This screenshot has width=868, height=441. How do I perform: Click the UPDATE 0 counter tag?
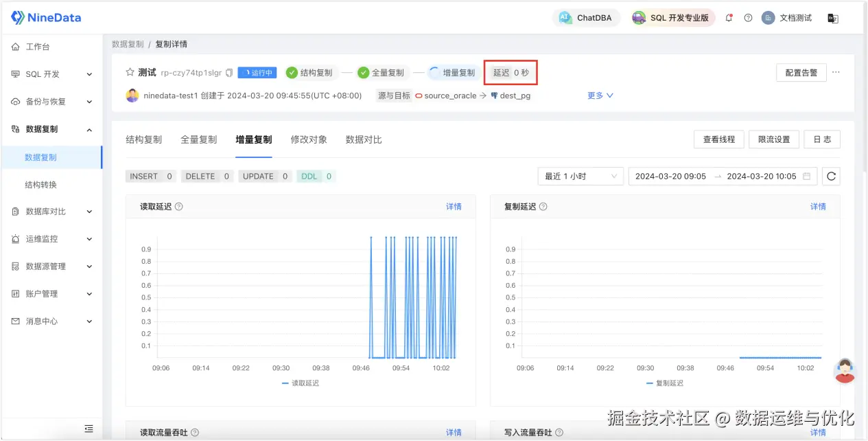click(x=266, y=177)
